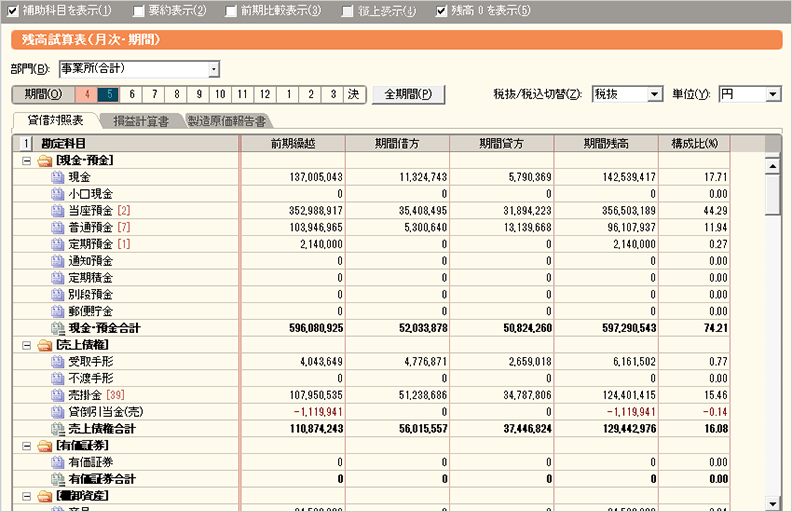
Task: Click the 有価証券 folder icon
Action: 44,445
